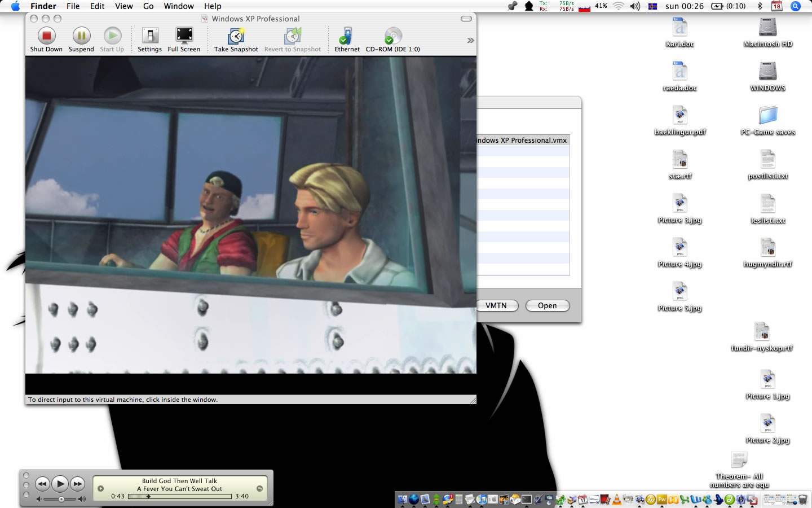Screen dimensions: 812x508
Task: Toggle toolbar with pill button in title bar
Action: pos(466,19)
